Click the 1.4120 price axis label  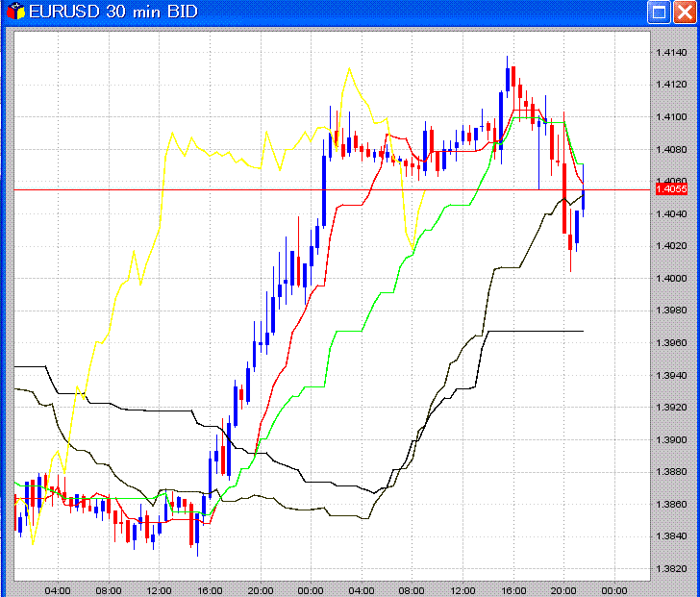click(671, 85)
